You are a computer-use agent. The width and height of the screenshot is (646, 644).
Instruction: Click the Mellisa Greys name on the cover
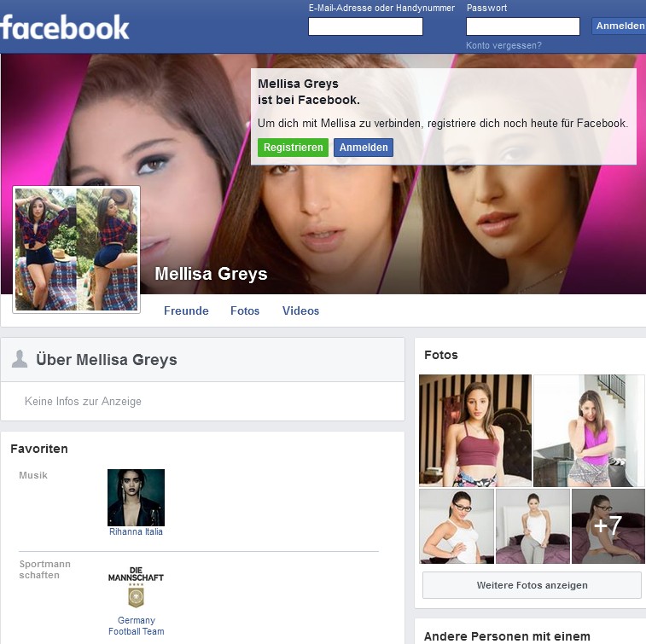pos(211,274)
